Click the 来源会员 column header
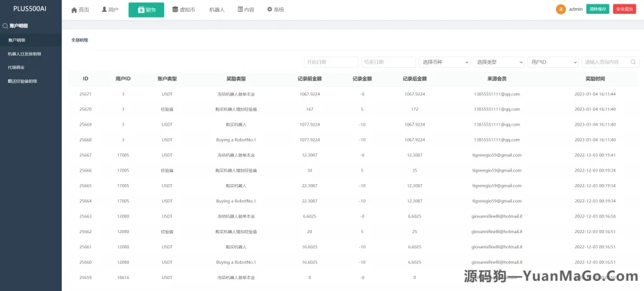This screenshot has width=644, height=291. 497,79
